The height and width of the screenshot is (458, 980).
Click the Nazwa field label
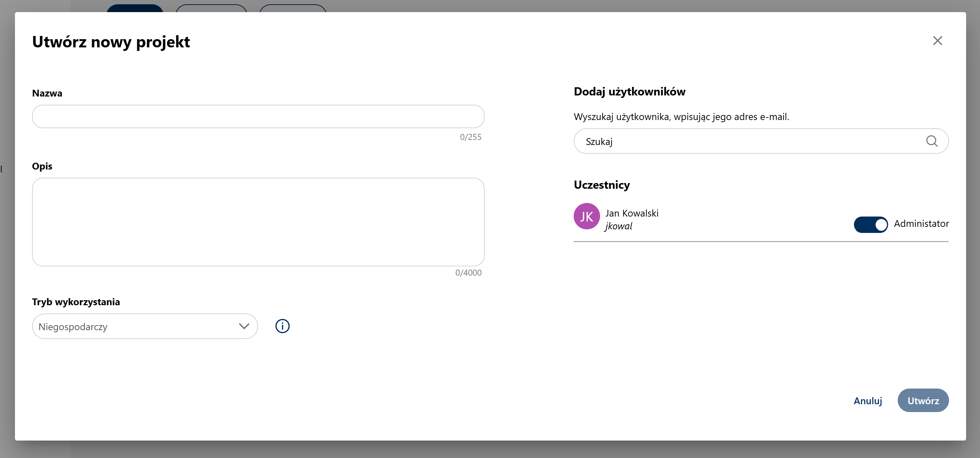tap(47, 93)
